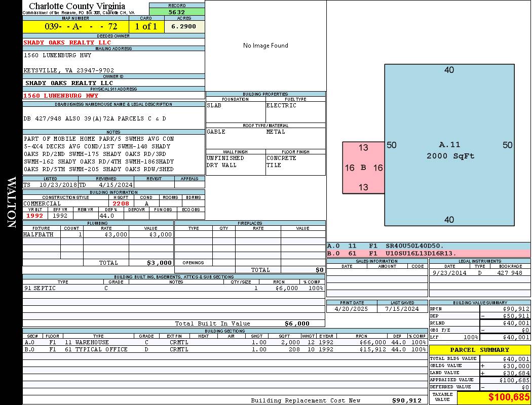This screenshot has height=405, width=532.
Task: Click the print date 4/20/2025
Action: [x=352, y=308]
